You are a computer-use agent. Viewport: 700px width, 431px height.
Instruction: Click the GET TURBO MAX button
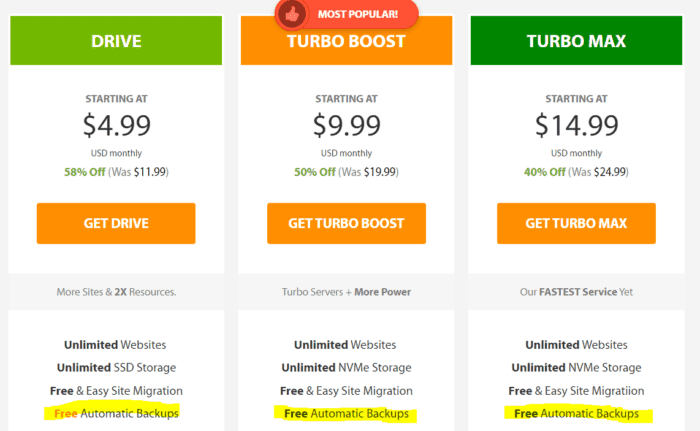576,223
